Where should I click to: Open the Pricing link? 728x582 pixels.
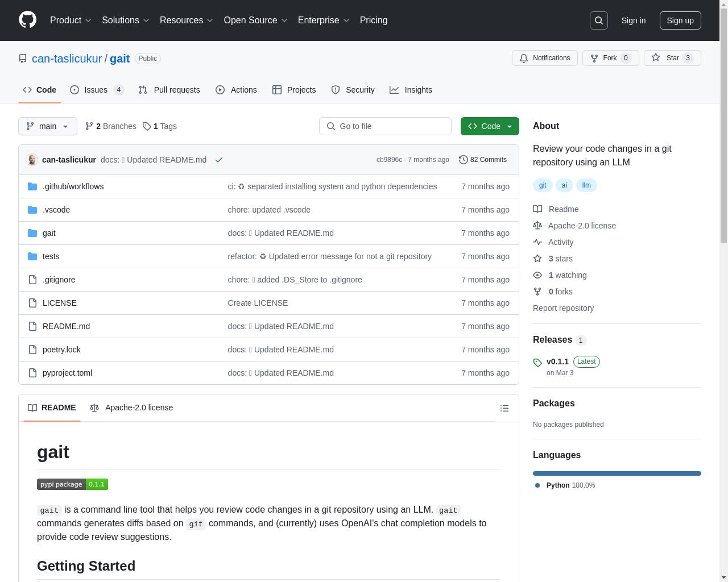click(x=374, y=20)
